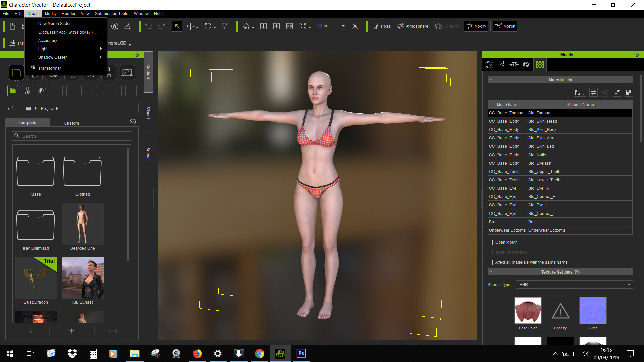This screenshot has width=644, height=362.
Task: Click the swap materials arrows icon
Action: pyautogui.click(x=593, y=93)
